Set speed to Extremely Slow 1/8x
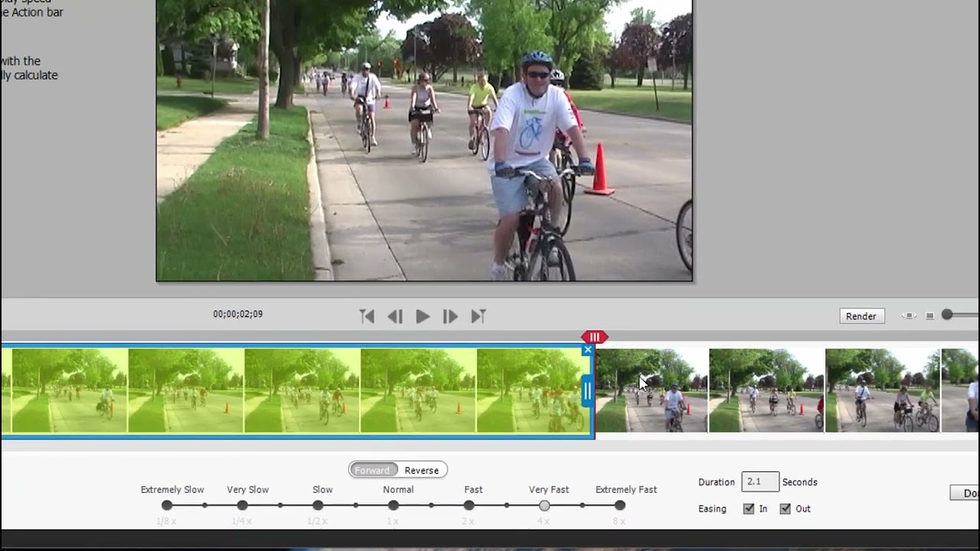 pos(167,505)
